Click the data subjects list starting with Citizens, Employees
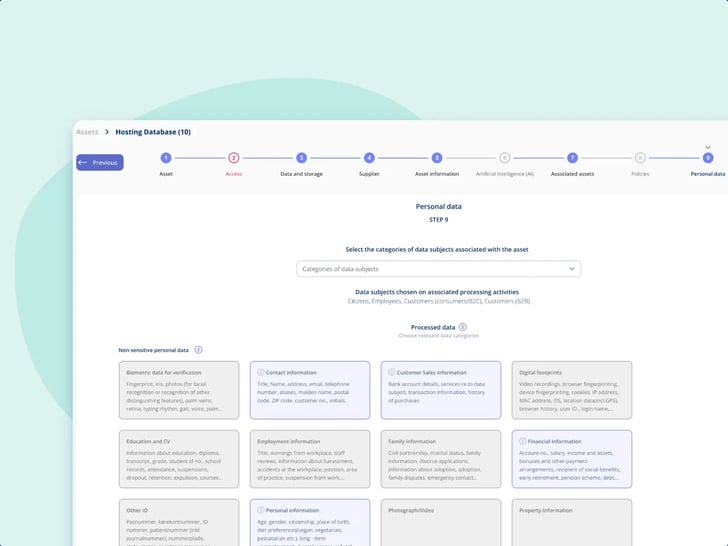The width and height of the screenshot is (728, 546). 438,301
